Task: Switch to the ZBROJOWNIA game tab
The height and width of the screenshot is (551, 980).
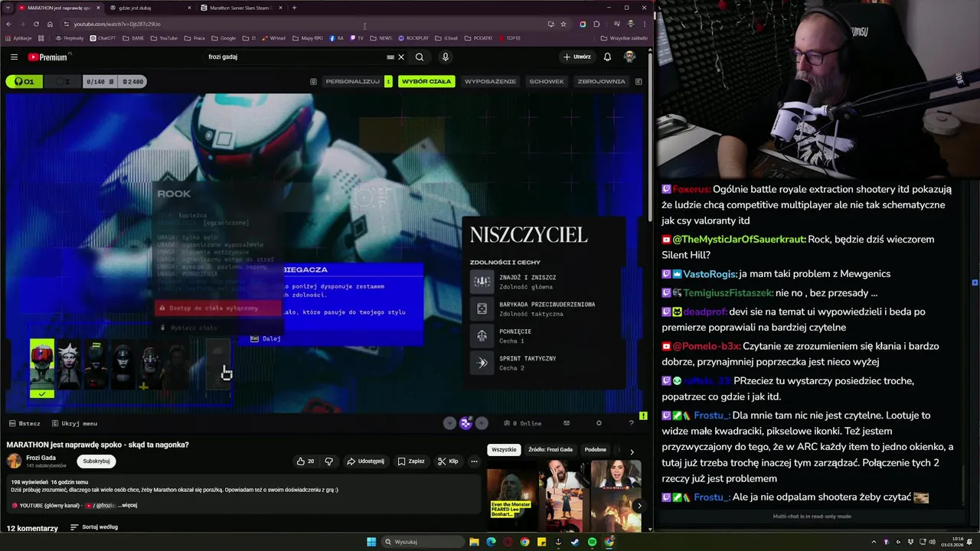Action: tap(601, 81)
